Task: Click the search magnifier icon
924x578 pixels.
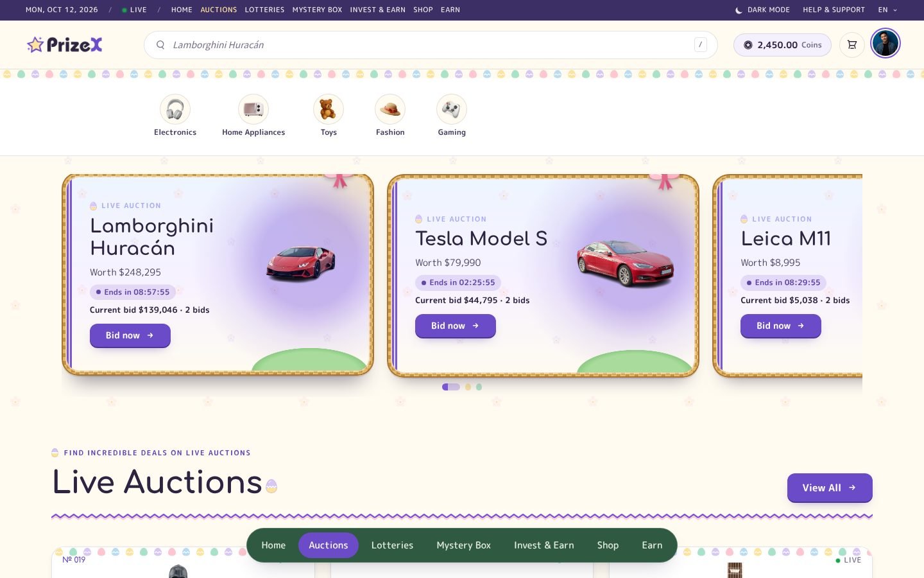Action: coord(160,45)
